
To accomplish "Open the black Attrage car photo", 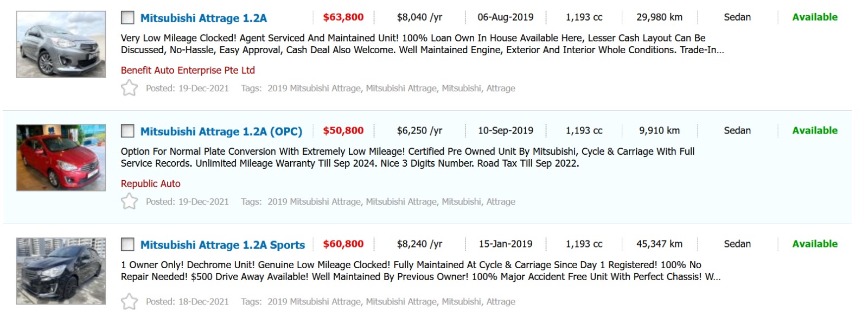I will [61, 271].
